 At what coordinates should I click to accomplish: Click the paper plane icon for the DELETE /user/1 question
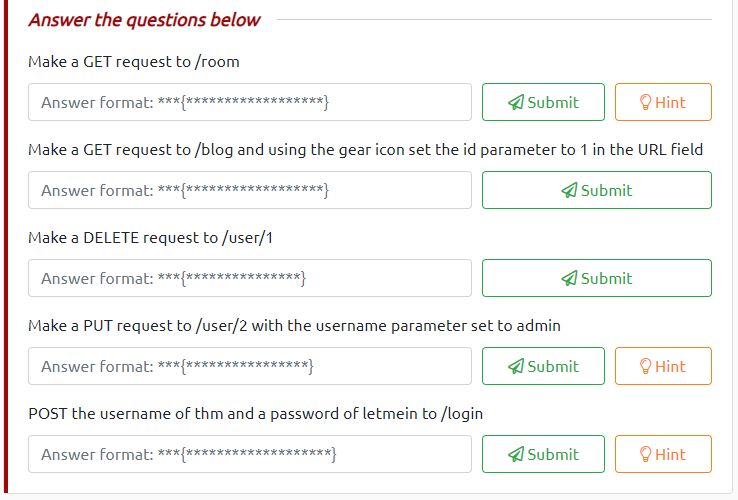[x=569, y=278]
